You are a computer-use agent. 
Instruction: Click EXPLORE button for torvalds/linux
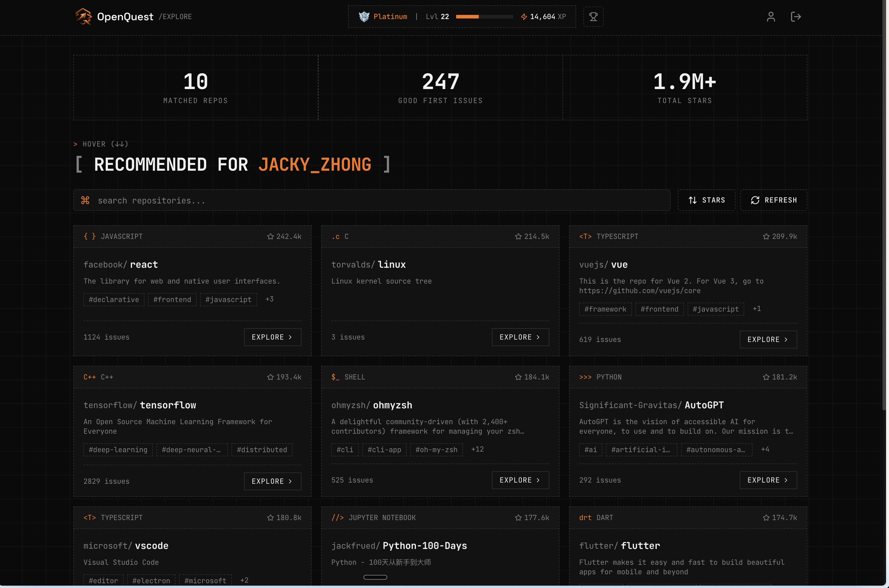coord(520,337)
